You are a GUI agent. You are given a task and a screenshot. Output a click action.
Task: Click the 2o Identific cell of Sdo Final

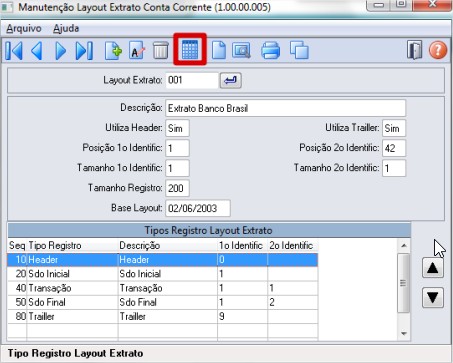click(x=293, y=302)
